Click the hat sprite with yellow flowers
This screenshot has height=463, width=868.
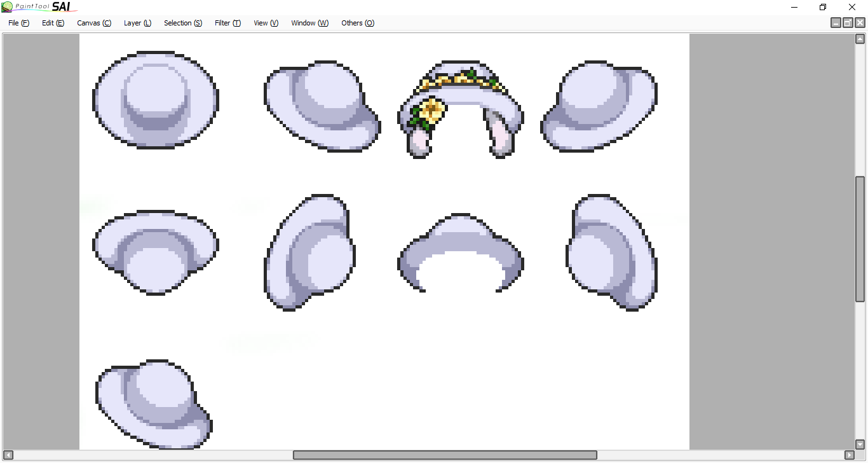[461, 108]
